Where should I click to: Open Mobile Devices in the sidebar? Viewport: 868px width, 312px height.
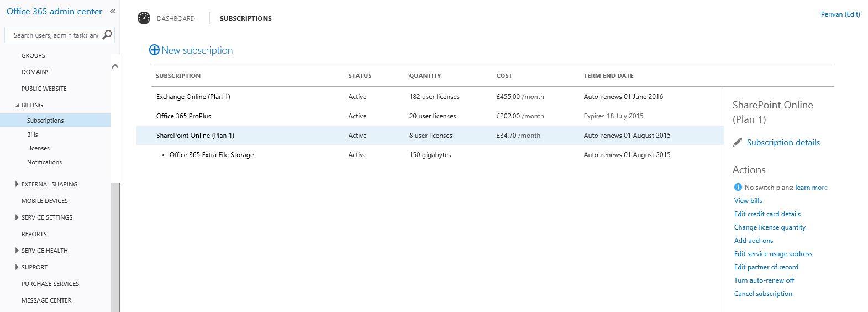pyautogui.click(x=45, y=201)
